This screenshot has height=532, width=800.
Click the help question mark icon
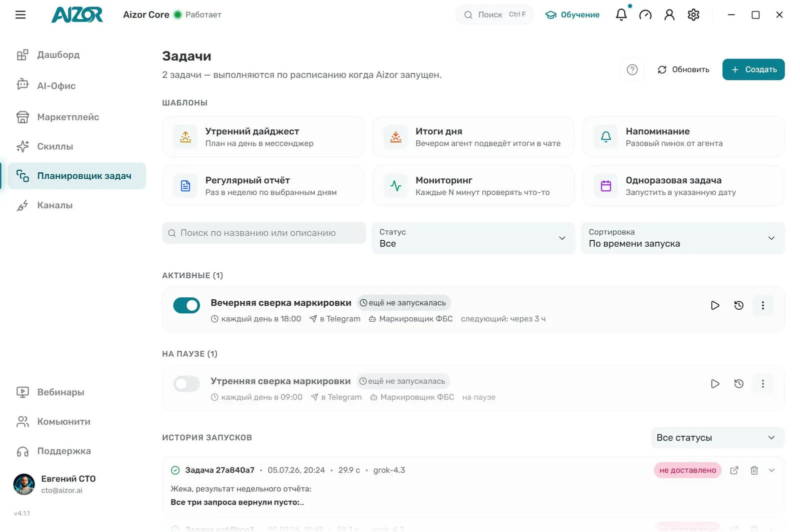coord(632,69)
